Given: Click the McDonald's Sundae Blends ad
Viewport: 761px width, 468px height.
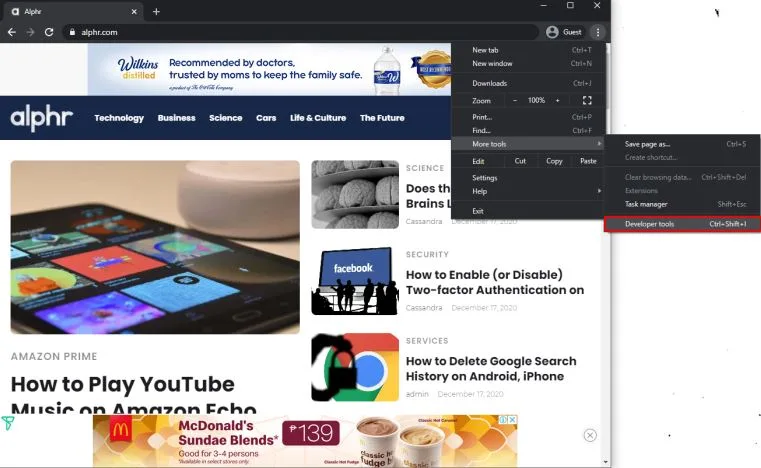Looking at the screenshot, I should coord(305,441).
